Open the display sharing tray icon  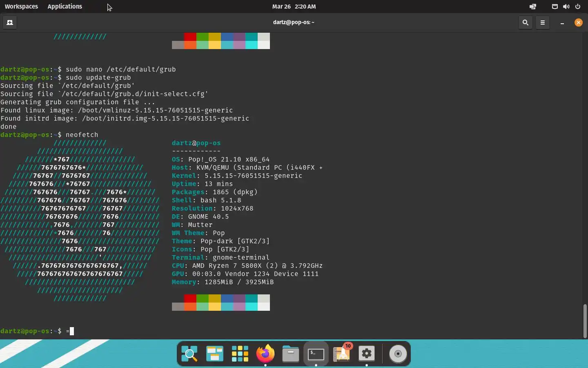click(533, 7)
